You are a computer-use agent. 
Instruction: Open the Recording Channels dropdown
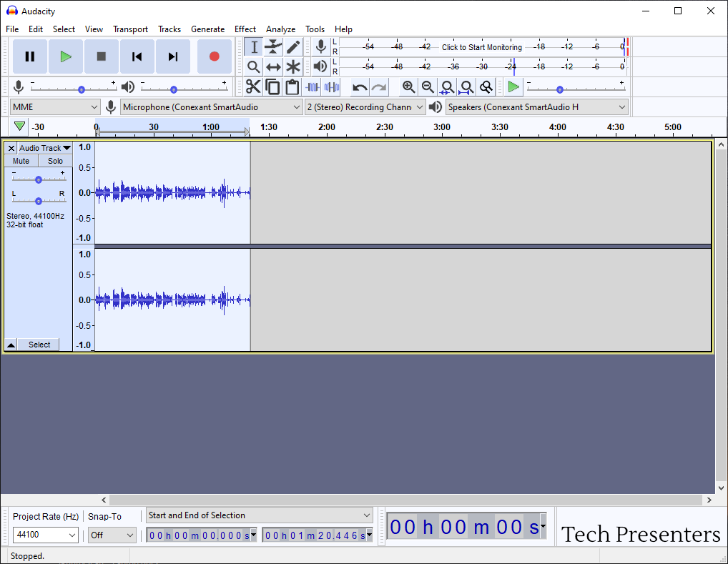(x=365, y=107)
